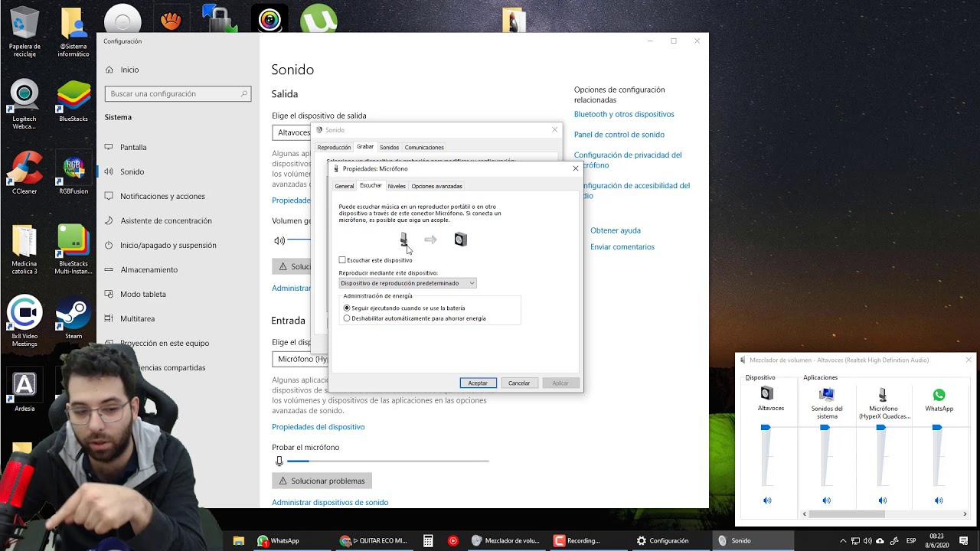Enable Escuchar este dispositivo checkbox
The width and height of the screenshot is (980, 551).
tap(342, 260)
